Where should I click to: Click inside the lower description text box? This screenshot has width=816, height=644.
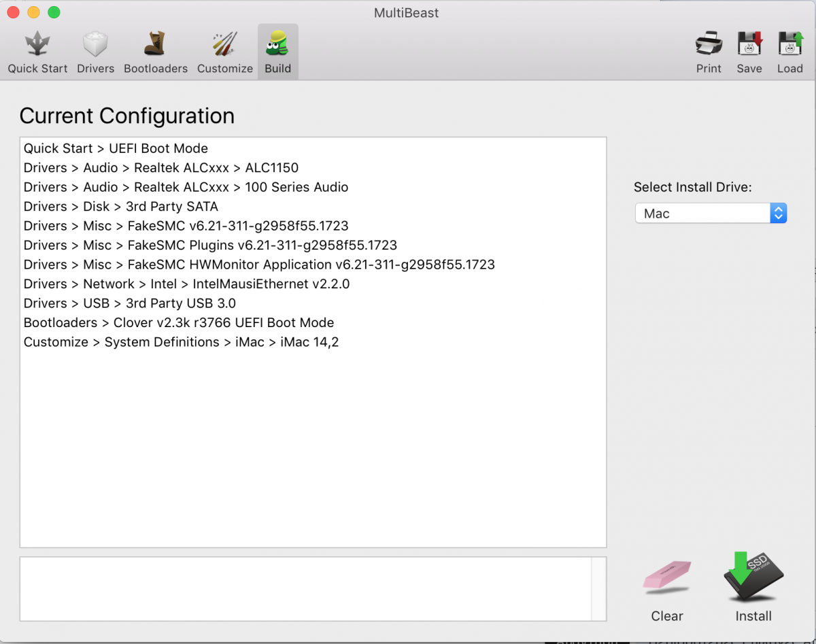tap(305, 589)
